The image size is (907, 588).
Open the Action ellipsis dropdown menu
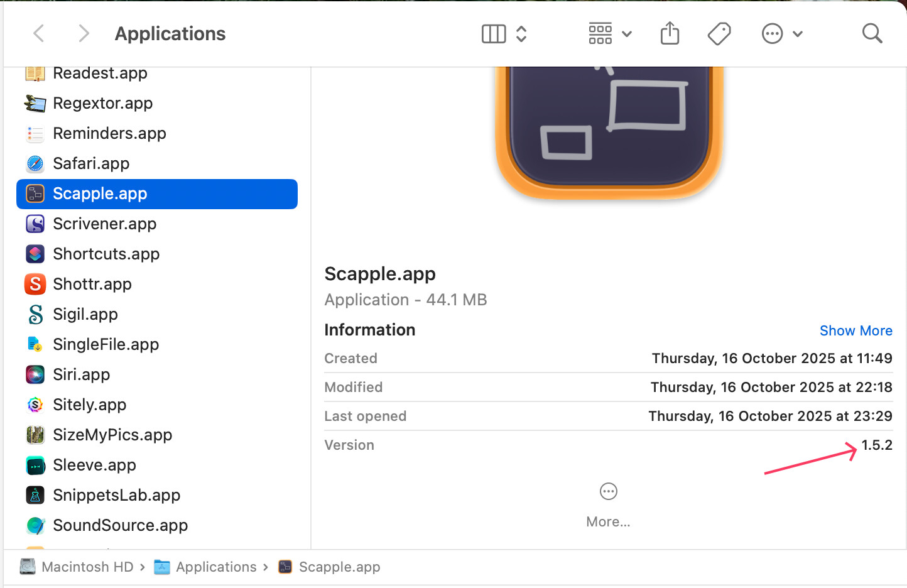click(781, 34)
